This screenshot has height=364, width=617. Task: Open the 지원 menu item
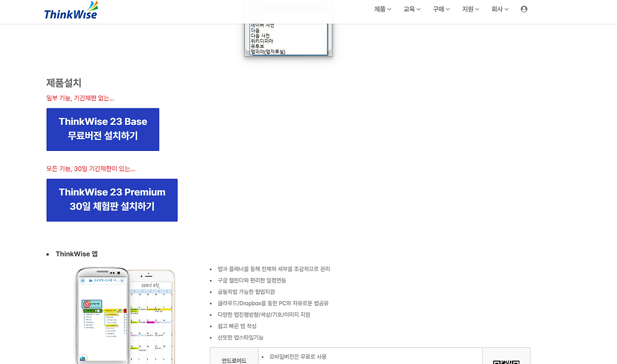(x=470, y=9)
